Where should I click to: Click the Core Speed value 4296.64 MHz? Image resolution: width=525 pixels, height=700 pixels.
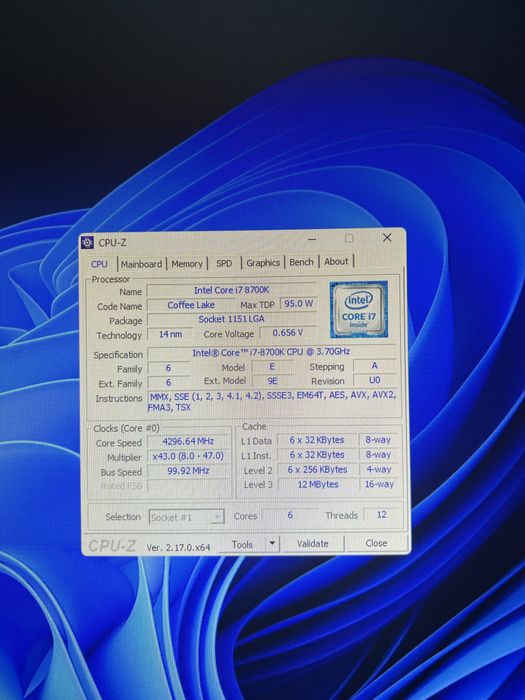click(x=188, y=442)
